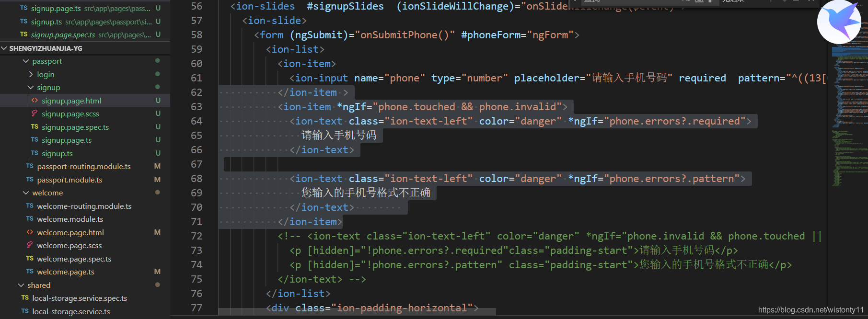868x319 pixels.
Task: Click phone.errors?.required on line 64
Action: click(x=674, y=121)
